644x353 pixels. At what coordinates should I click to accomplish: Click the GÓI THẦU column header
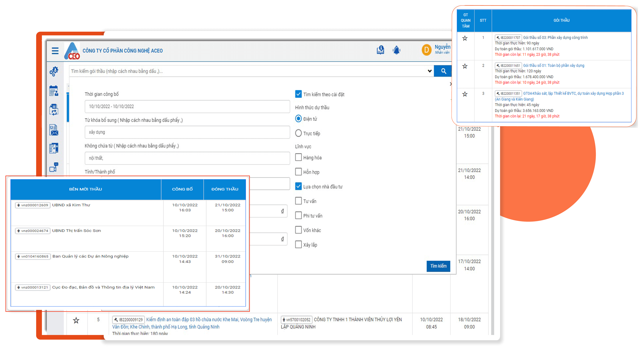click(x=562, y=20)
